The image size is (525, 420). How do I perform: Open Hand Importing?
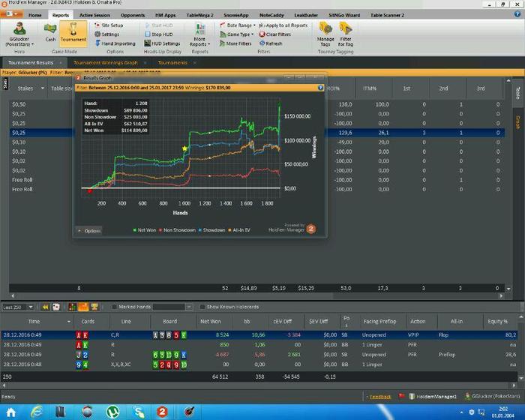pyautogui.click(x=115, y=43)
